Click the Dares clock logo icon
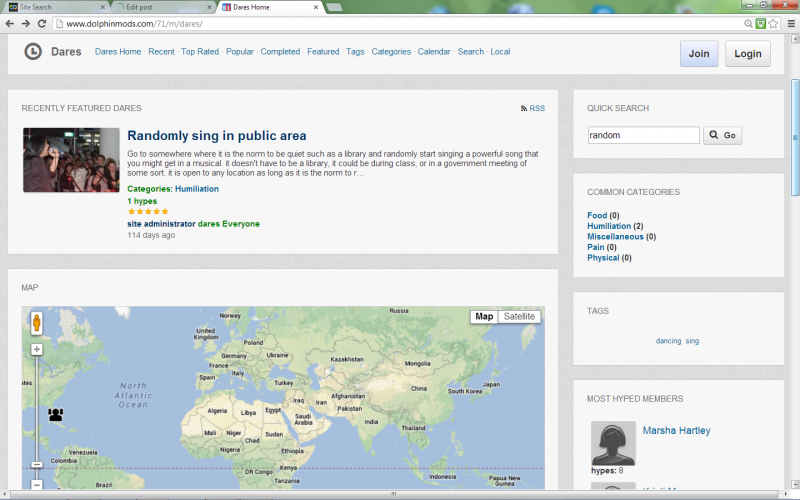 coord(33,52)
